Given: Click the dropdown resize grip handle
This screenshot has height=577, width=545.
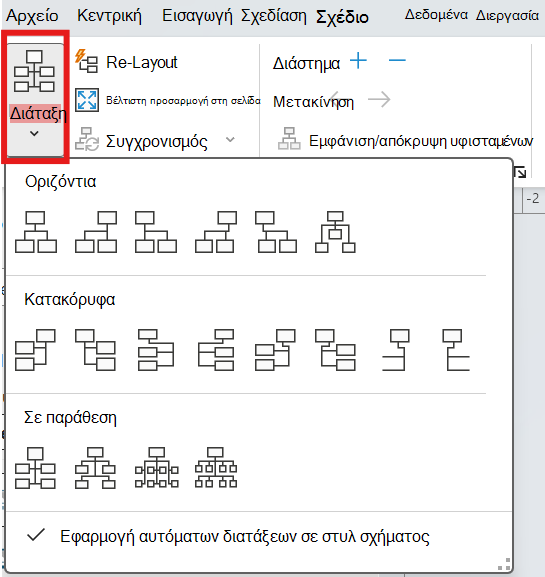Looking at the screenshot, I should coord(504,563).
